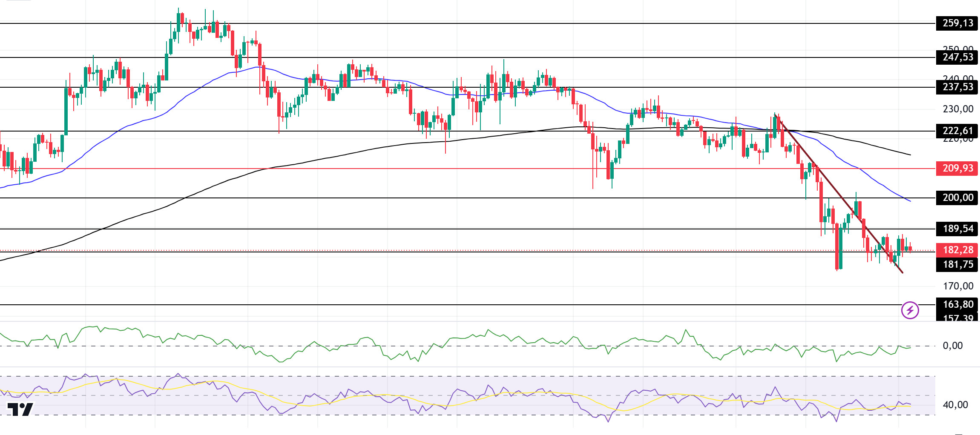Select the 189,54 price label
Image resolution: width=980 pixels, height=435 pixels.
pos(957,229)
